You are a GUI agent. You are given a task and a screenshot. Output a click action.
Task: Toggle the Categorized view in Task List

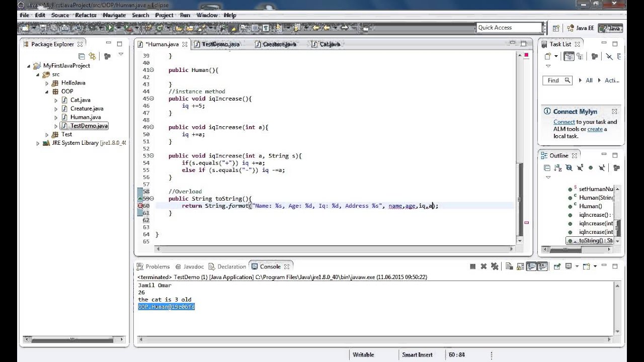pos(569,56)
